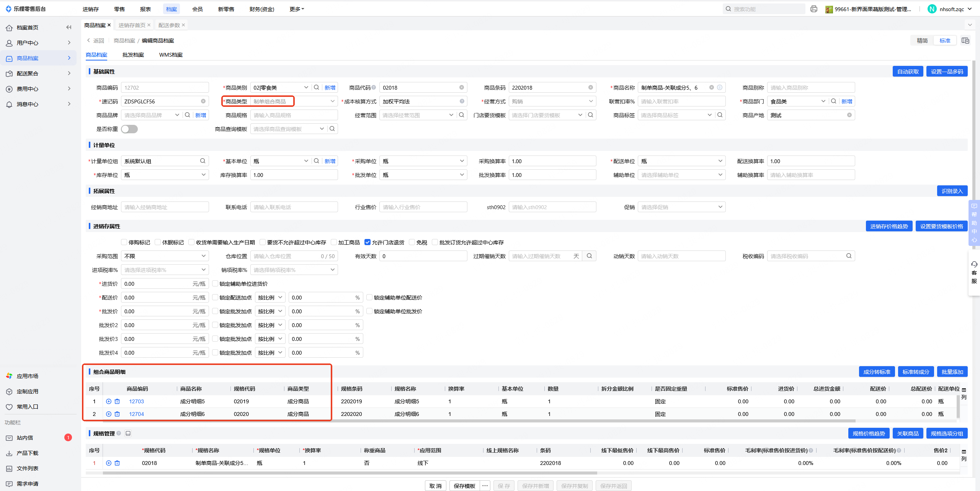Open the 更多 menu in top navigation
The width and height of the screenshot is (980, 491).
pos(296,9)
